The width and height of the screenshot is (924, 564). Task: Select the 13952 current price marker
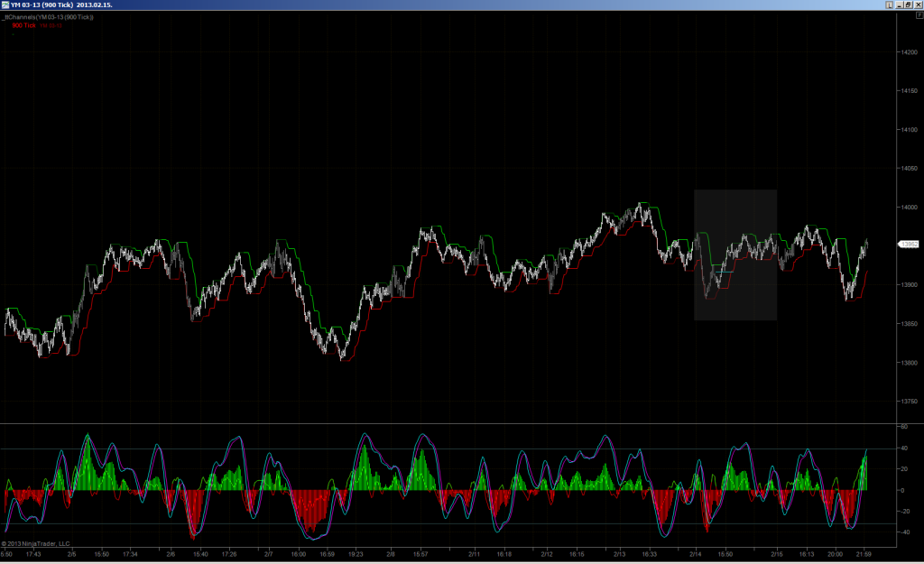(x=909, y=244)
